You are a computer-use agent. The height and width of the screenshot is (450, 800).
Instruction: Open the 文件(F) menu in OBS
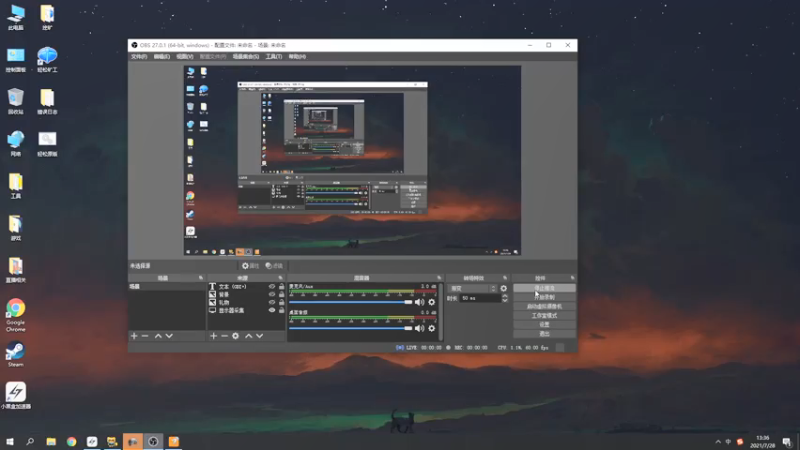click(x=139, y=57)
